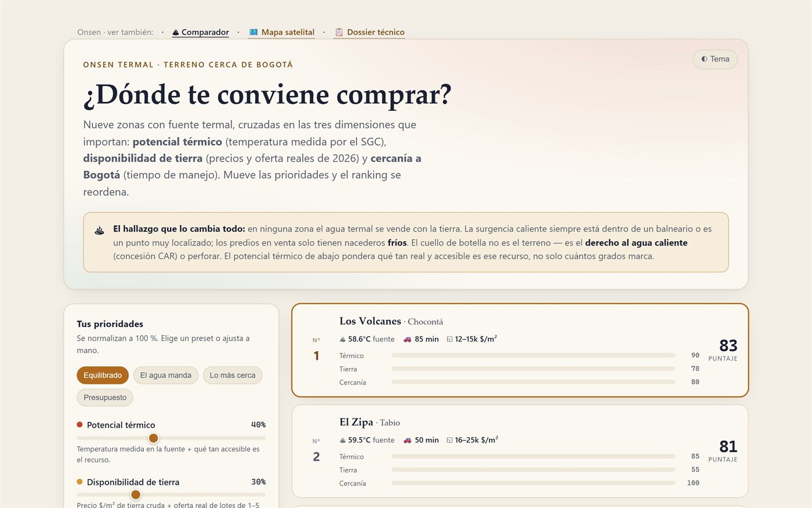This screenshot has height=508, width=812.
Task: Select the Lo más cerca preset
Action: click(x=233, y=375)
